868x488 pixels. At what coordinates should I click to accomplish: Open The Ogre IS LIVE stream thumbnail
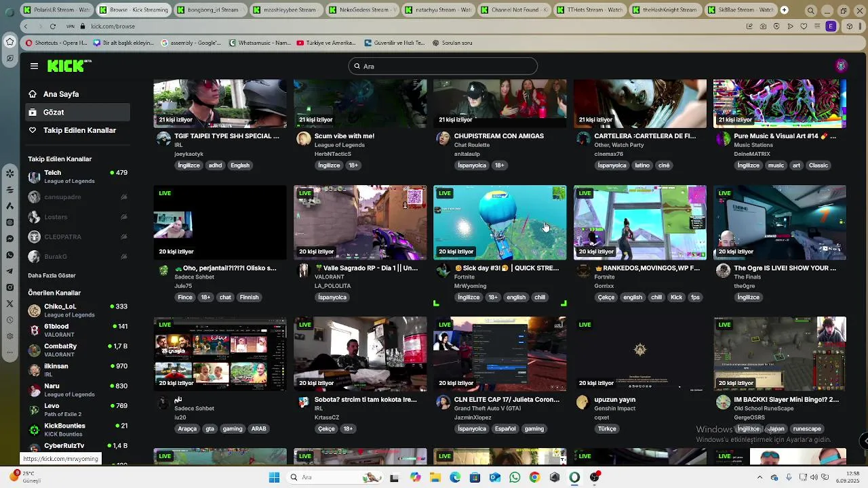[780, 222]
